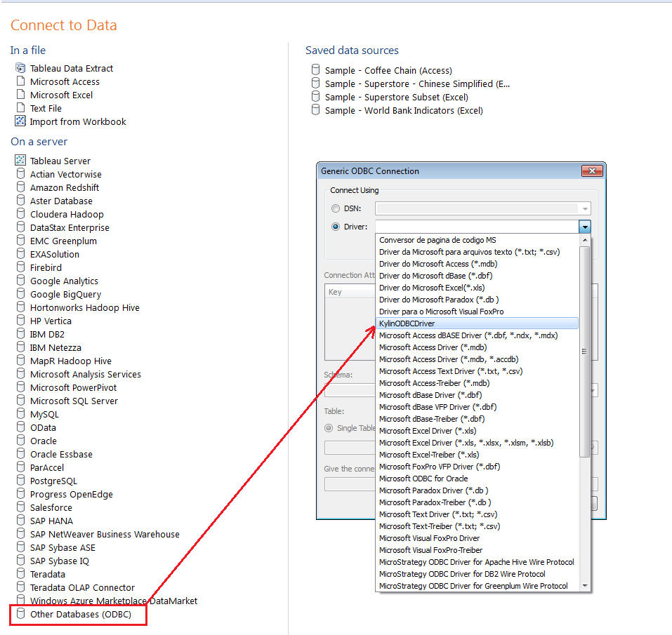Select the DSN radio button
Screen dimensions: 672x635
(335, 208)
